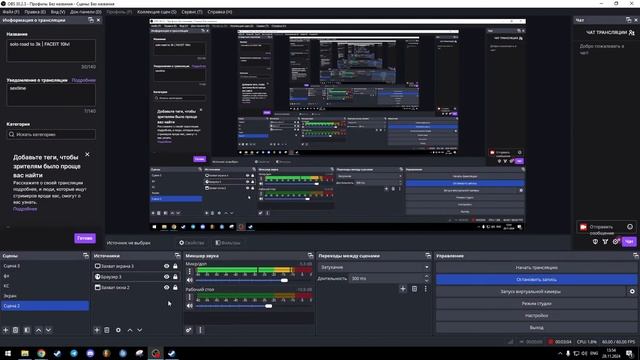Open chat filter icon beside emoji
This screenshot has height=360, width=640.
click(x=605, y=242)
